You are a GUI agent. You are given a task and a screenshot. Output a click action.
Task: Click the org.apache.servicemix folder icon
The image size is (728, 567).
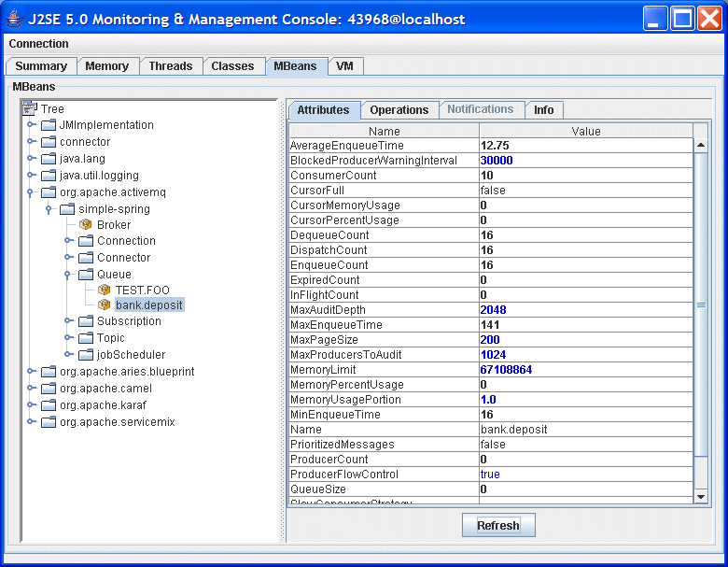pyautogui.click(x=49, y=422)
